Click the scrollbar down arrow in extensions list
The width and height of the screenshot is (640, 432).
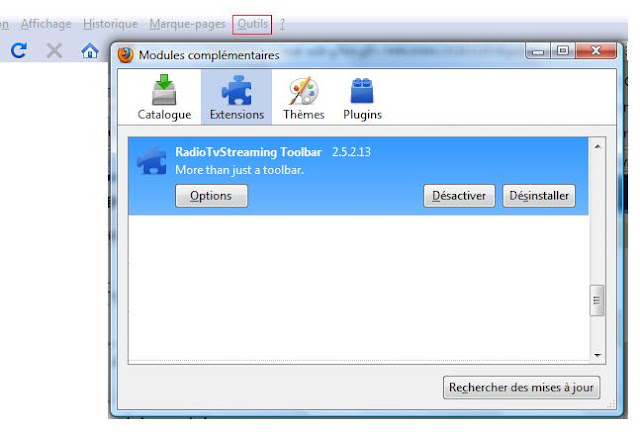click(598, 355)
